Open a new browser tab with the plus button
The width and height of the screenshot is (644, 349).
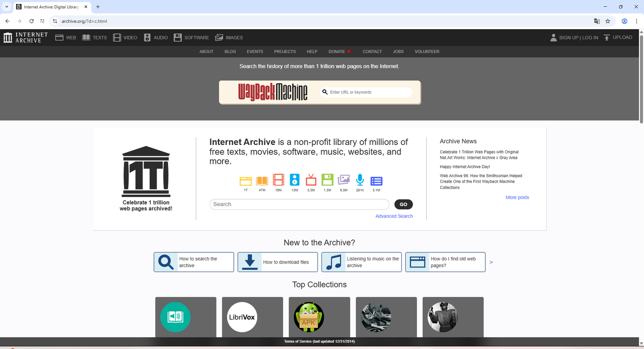tap(98, 7)
